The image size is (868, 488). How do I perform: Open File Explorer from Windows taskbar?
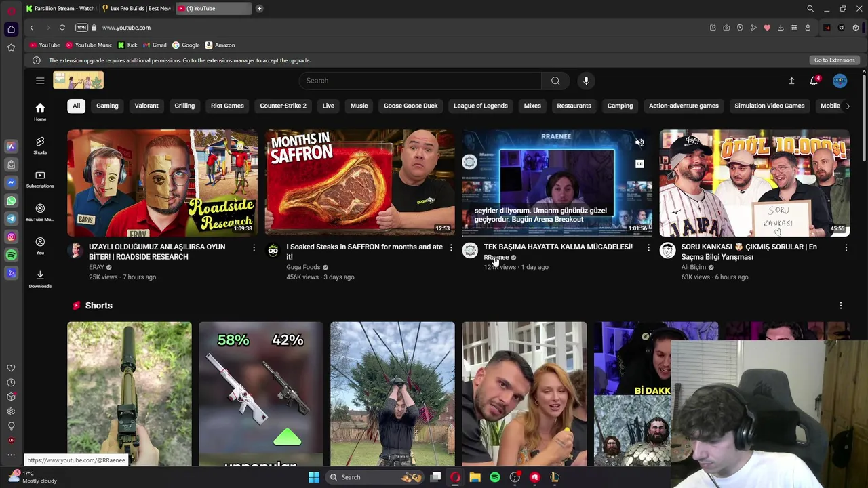475,477
